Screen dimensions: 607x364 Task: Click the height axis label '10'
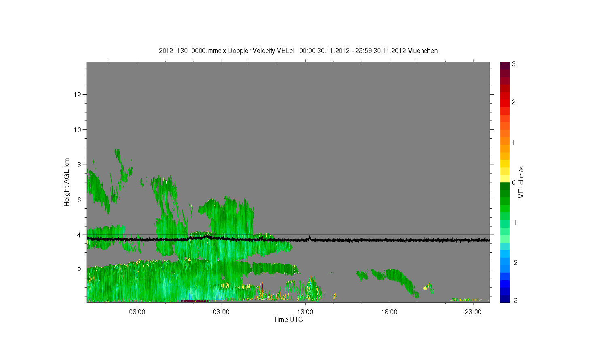tap(78, 129)
